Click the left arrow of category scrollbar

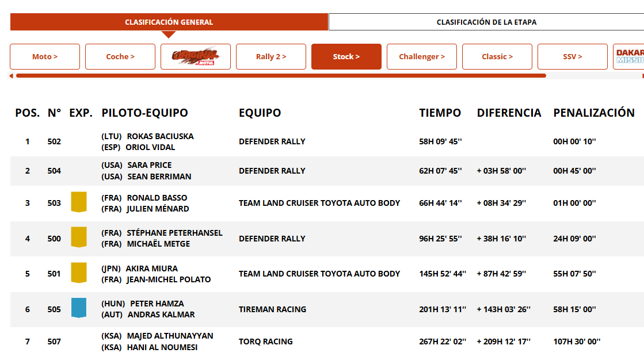pyautogui.click(x=11, y=76)
